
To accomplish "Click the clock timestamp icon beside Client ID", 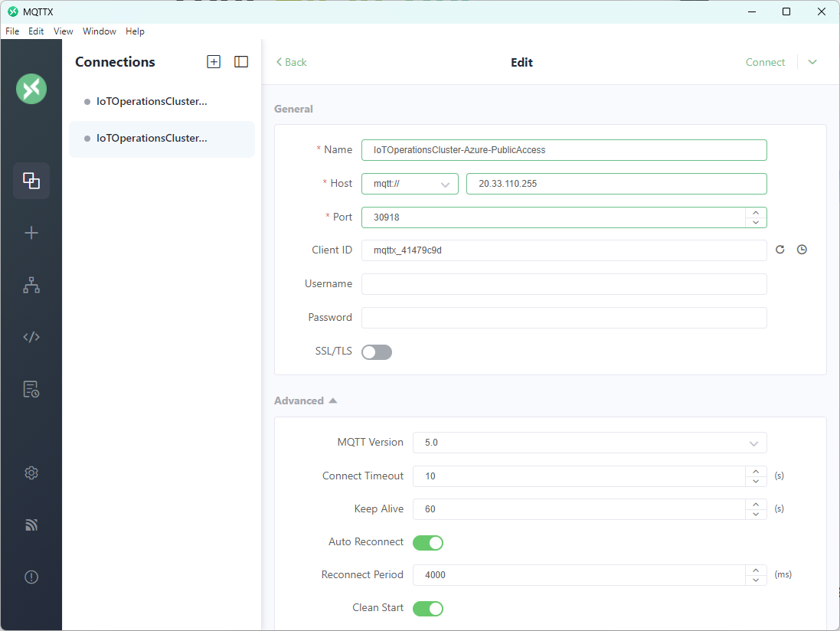I will point(802,250).
